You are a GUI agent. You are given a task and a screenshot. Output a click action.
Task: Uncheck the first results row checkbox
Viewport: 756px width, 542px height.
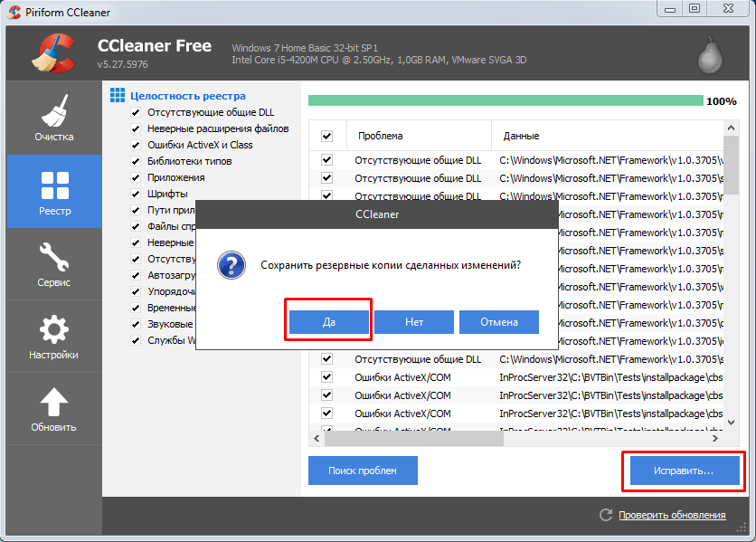(326, 160)
